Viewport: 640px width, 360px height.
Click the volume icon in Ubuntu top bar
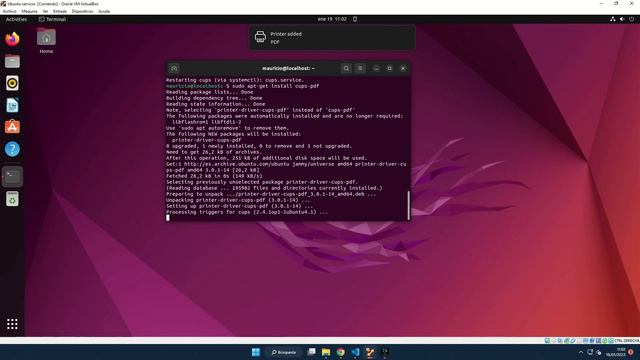622,19
